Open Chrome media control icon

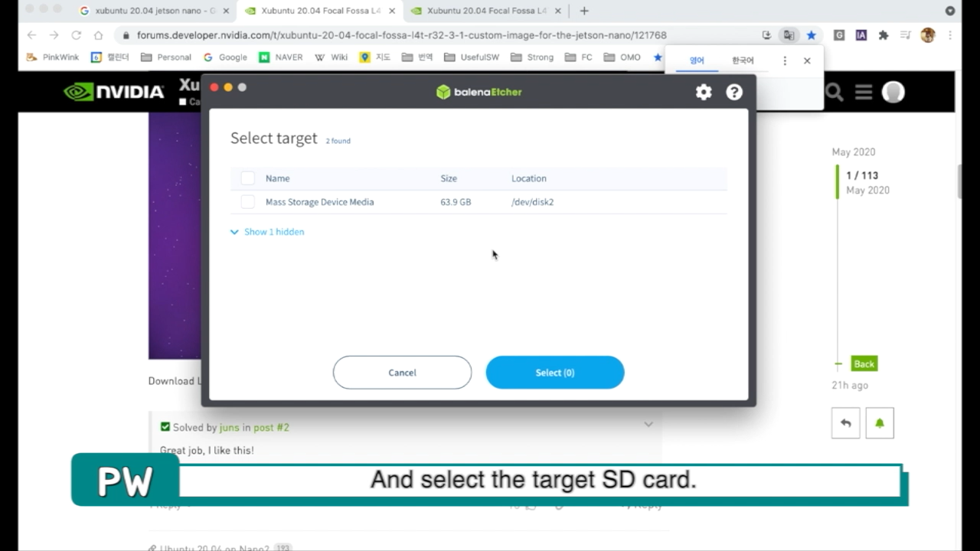pos(906,35)
